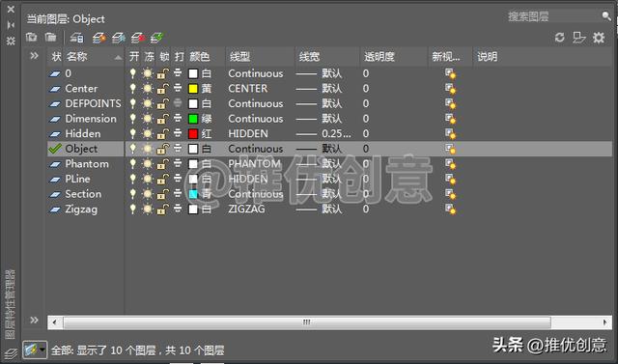
Task: Lock the PLine layer with padlock
Action: click(163, 180)
